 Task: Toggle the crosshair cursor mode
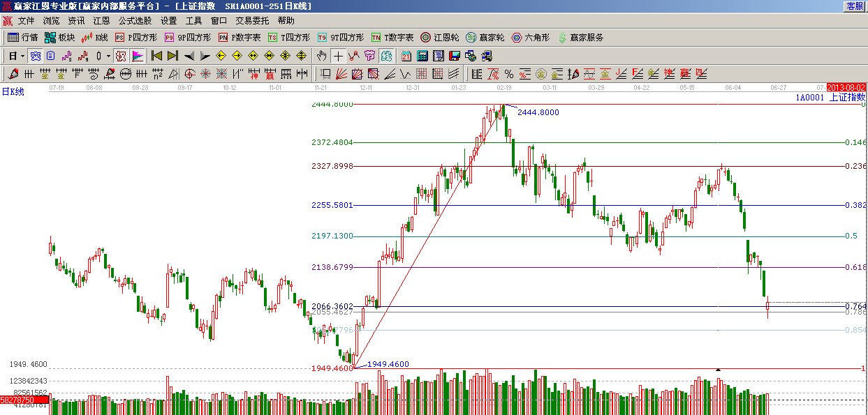pos(338,56)
